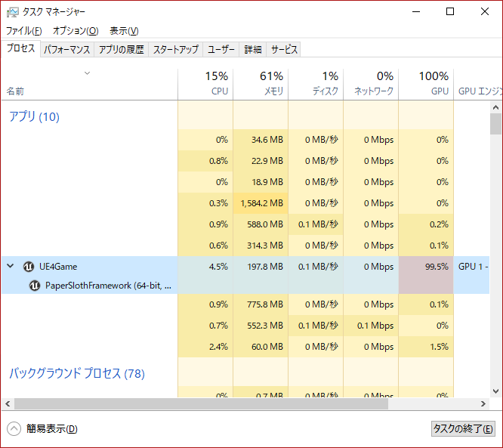Click the UE4Game Unreal Engine icon

(28, 267)
